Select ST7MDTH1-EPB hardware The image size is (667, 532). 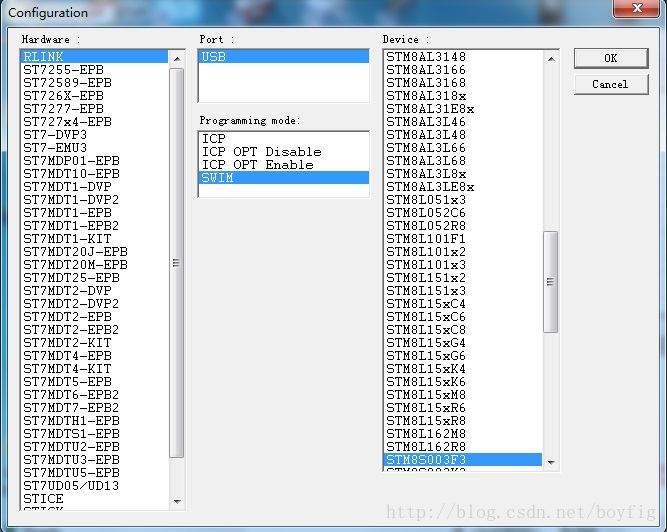click(x=94, y=421)
